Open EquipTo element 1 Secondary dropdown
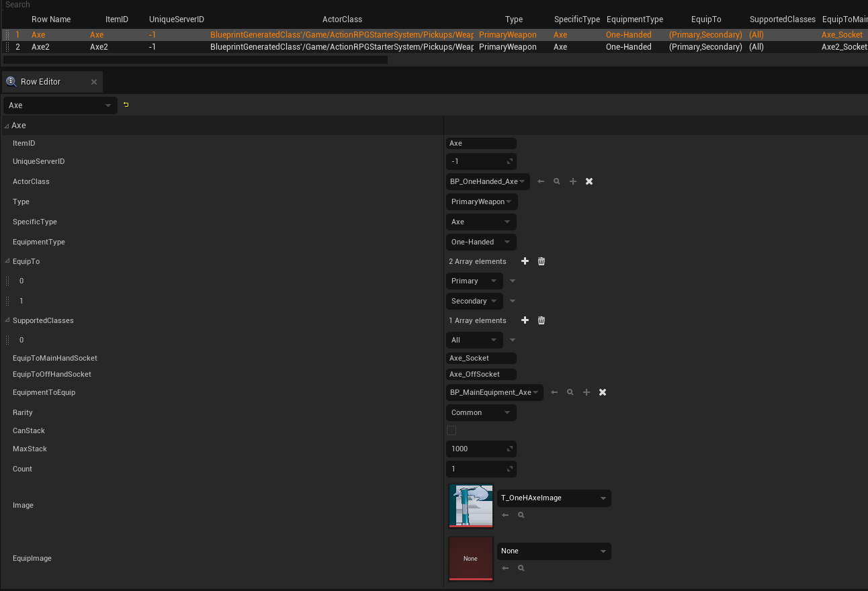 [474, 301]
